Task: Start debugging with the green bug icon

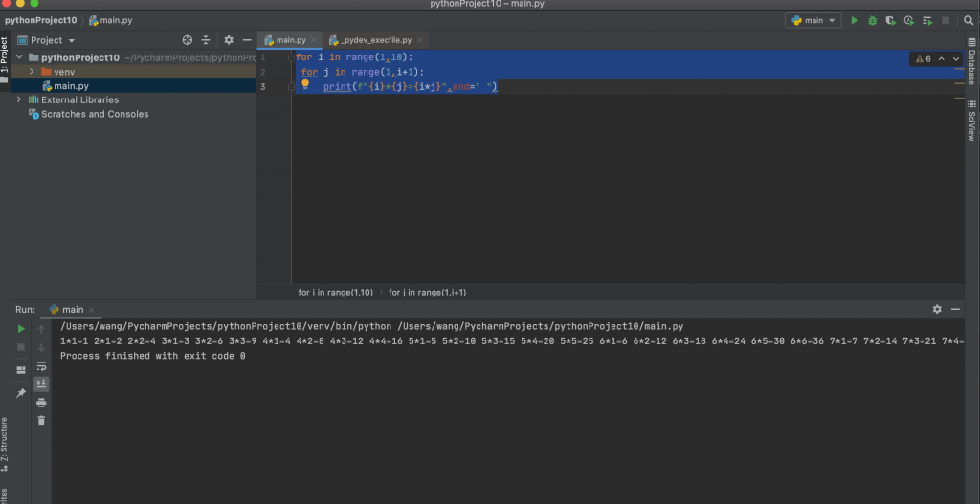Action: [x=873, y=21]
